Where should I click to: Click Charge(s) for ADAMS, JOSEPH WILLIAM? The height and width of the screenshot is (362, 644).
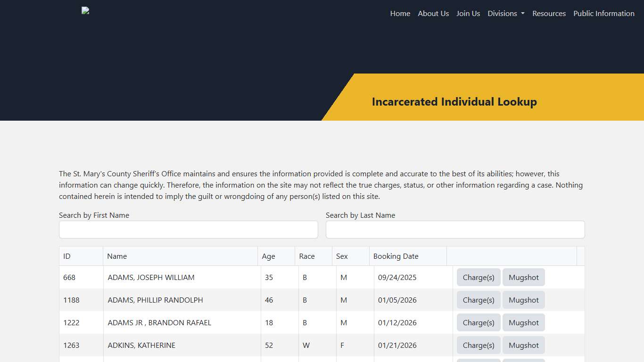(478, 277)
